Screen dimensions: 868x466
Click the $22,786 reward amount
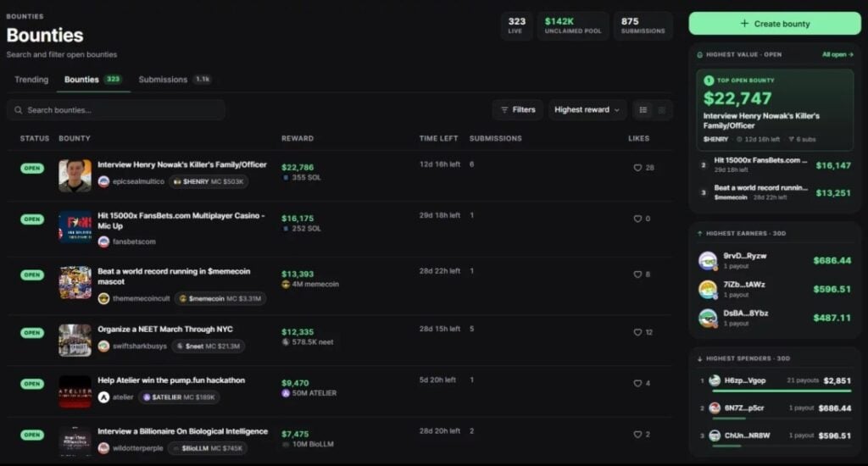point(298,167)
